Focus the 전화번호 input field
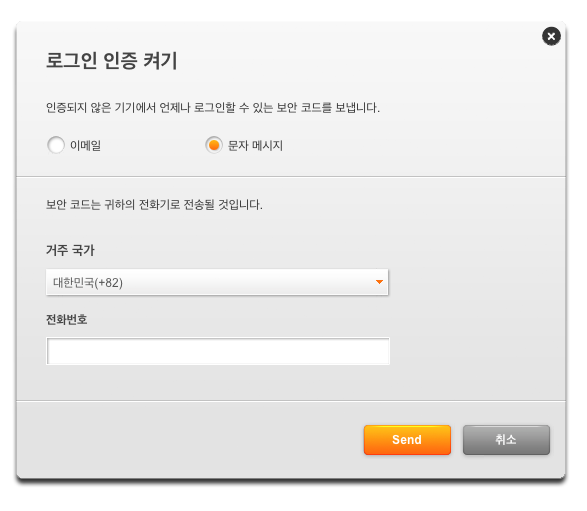Screen dimensions: 587x511 pos(218,351)
